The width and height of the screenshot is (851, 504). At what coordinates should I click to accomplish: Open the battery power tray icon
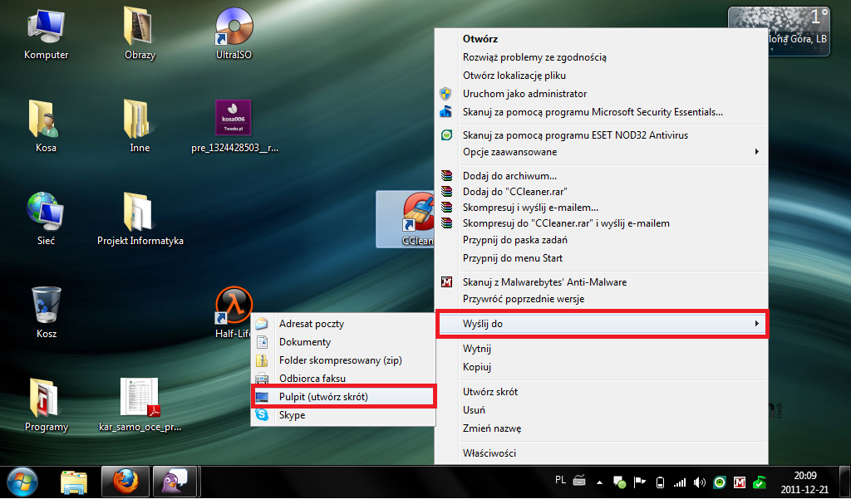coord(660,482)
